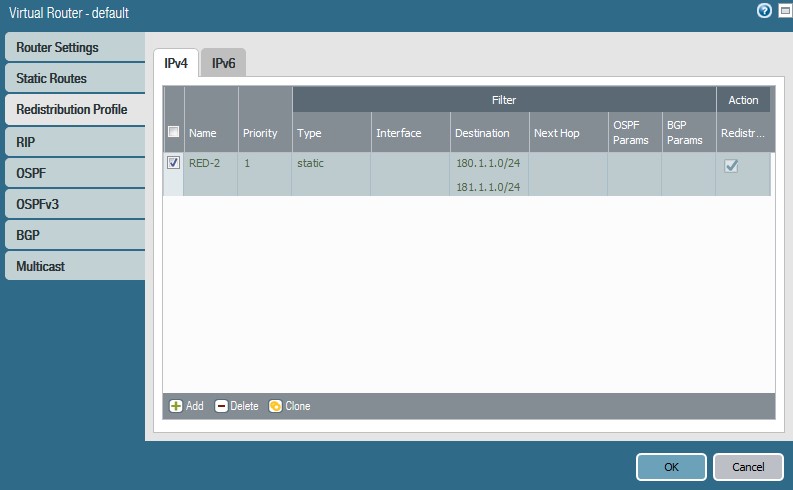793x490 pixels.
Task: Sort by the Type column header
Action: (331, 132)
